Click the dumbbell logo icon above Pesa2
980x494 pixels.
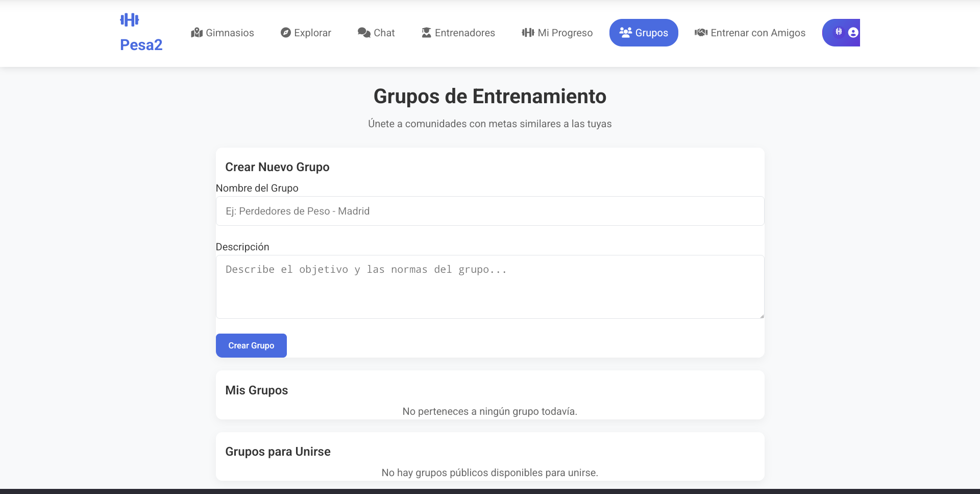130,20
